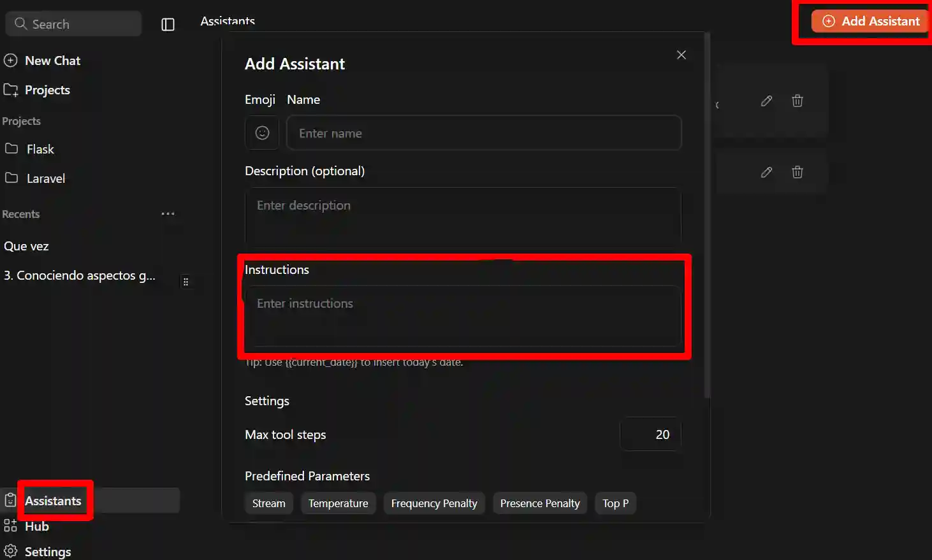
Task: Click the Enter name input field
Action: (483, 133)
